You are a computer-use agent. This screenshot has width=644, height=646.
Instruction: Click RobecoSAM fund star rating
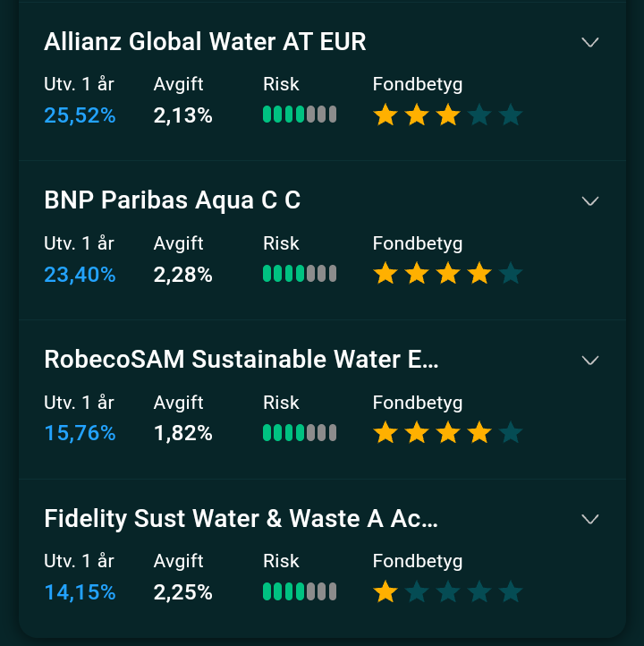click(x=447, y=433)
